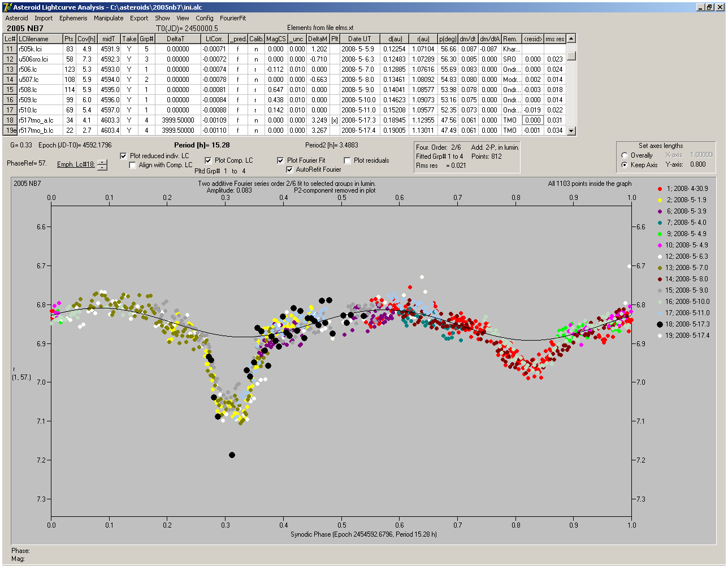Select row header Lc# 19e
The image size is (728, 566).
[x=10, y=130]
